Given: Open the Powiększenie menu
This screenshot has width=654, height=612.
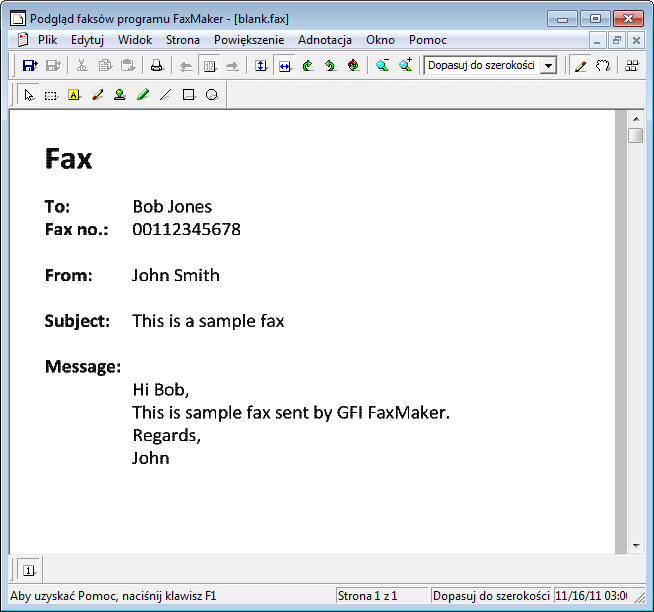Looking at the screenshot, I should tap(249, 40).
